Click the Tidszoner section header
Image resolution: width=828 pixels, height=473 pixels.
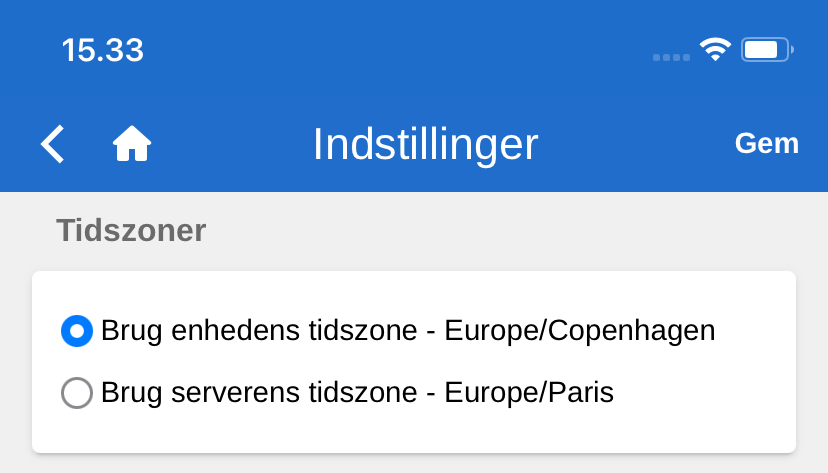131,231
